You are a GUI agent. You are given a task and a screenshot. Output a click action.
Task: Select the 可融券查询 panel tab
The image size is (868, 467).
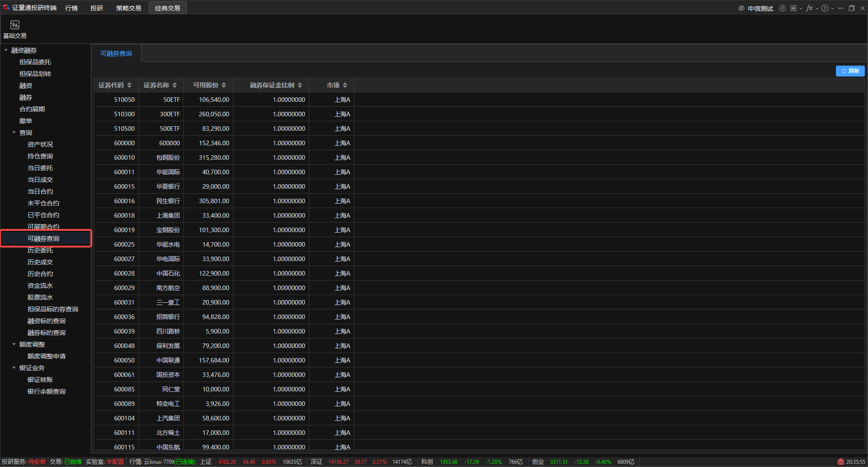click(116, 53)
